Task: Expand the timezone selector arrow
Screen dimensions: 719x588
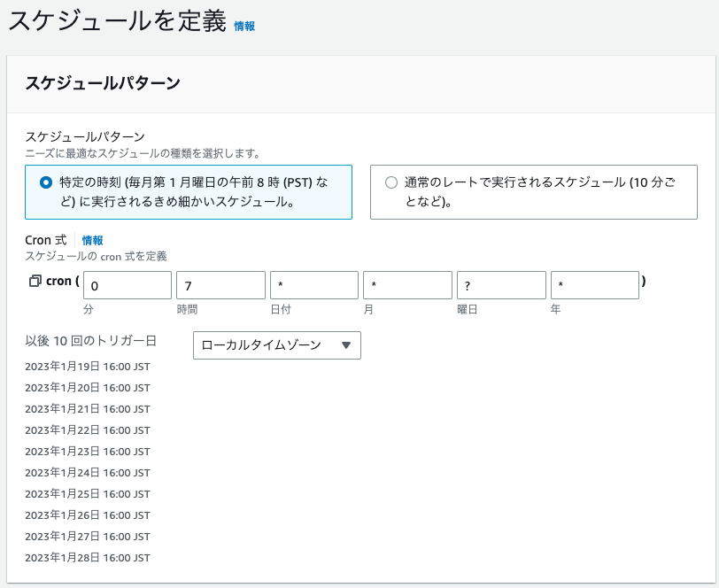Action: pyautogui.click(x=346, y=345)
